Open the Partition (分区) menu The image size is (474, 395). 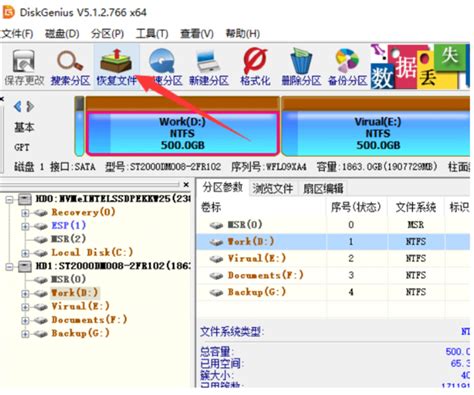107,33
